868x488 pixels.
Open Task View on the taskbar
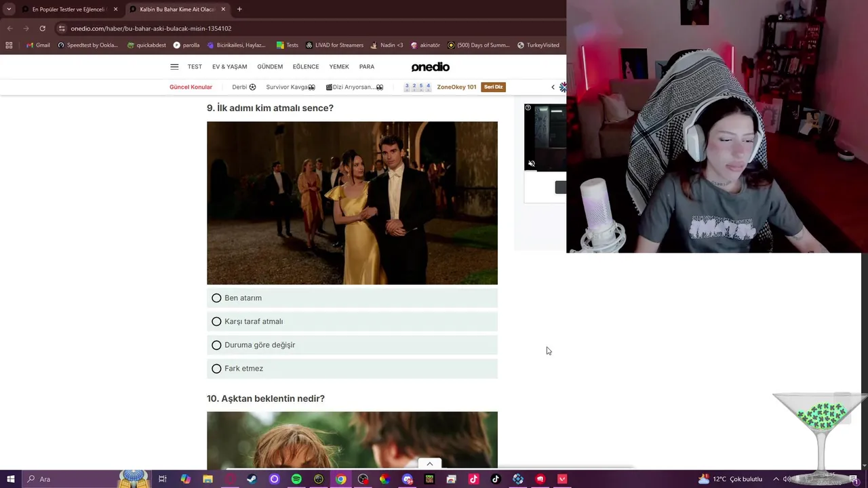click(163, 479)
